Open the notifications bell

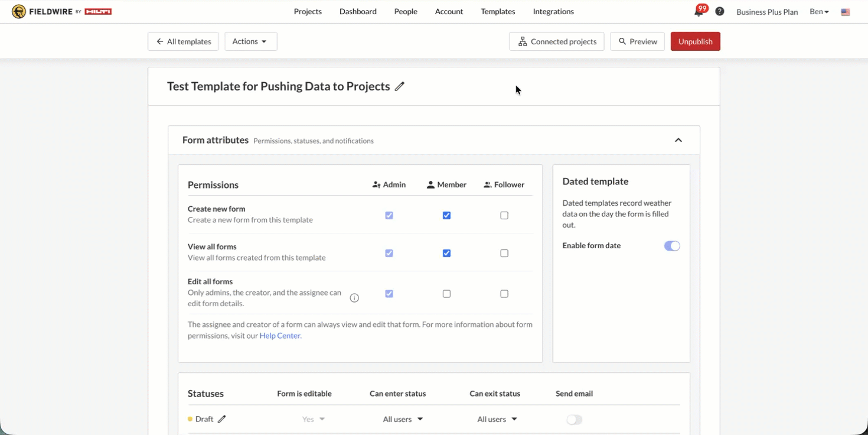coord(699,11)
